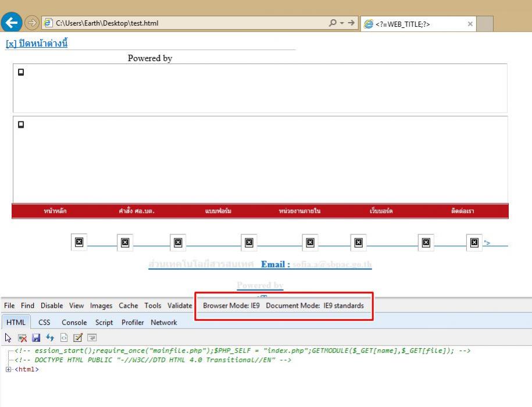Open แบบฟอร์ม in the red navigation bar
The image size is (532, 407).
pos(218,211)
